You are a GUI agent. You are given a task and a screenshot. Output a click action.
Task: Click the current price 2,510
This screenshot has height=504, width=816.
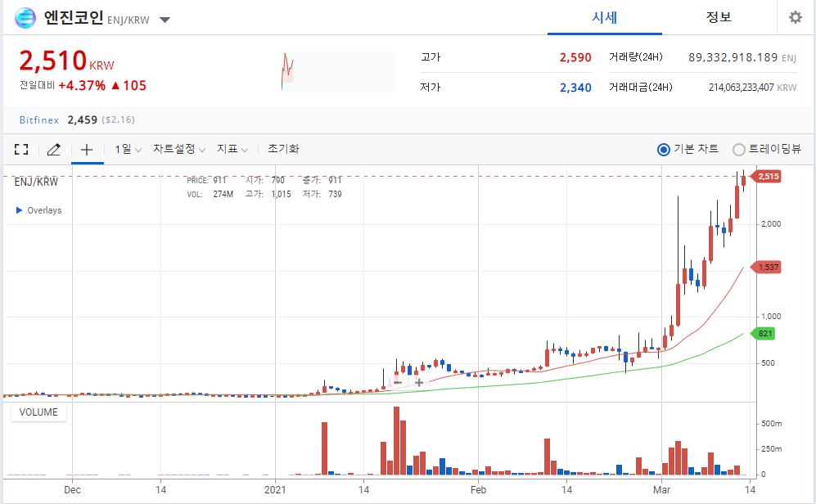(52, 61)
